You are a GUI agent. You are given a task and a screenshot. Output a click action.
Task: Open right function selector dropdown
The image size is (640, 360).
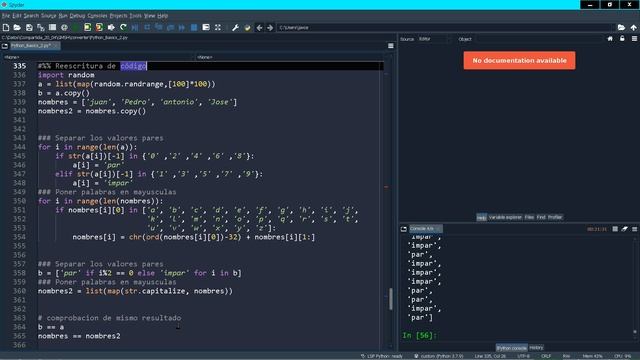pos(289,57)
